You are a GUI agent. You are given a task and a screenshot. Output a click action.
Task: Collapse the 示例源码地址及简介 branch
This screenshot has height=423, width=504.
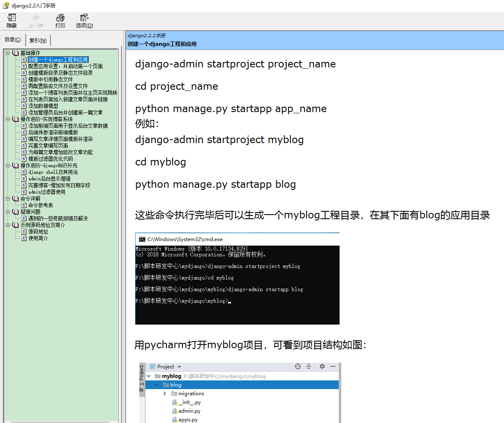tap(7, 225)
